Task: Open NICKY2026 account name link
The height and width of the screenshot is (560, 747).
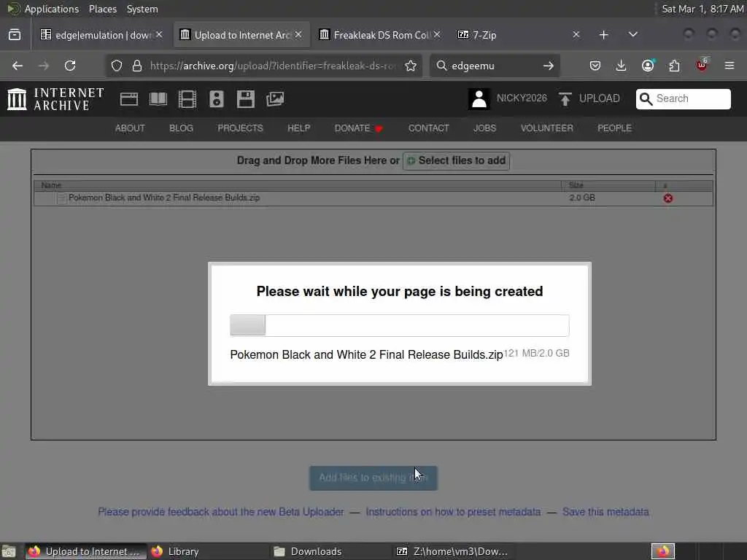Action: point(522,98)
